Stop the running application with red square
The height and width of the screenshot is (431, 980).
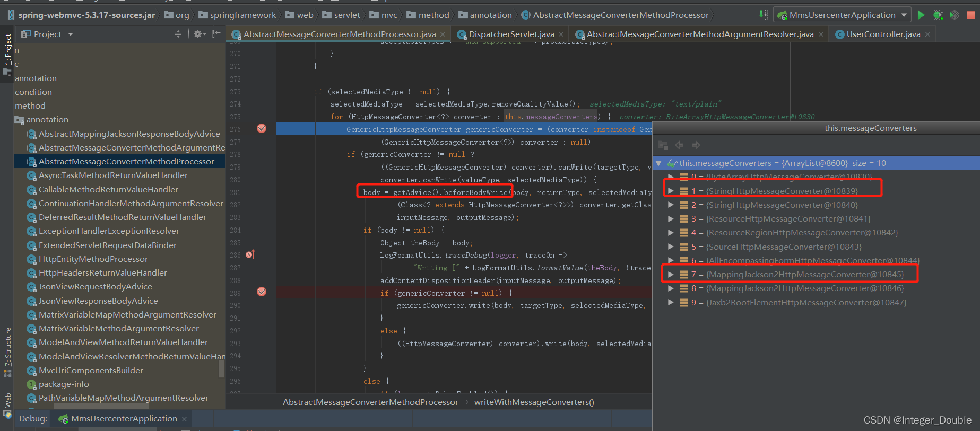(x=971, y=15)
